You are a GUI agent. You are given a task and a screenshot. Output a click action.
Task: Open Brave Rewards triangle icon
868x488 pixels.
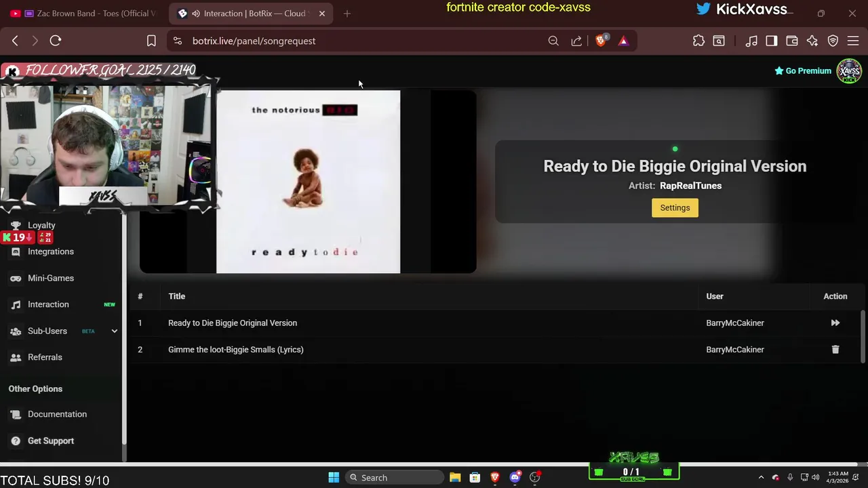pyautogui.click(x=623, y=41)
